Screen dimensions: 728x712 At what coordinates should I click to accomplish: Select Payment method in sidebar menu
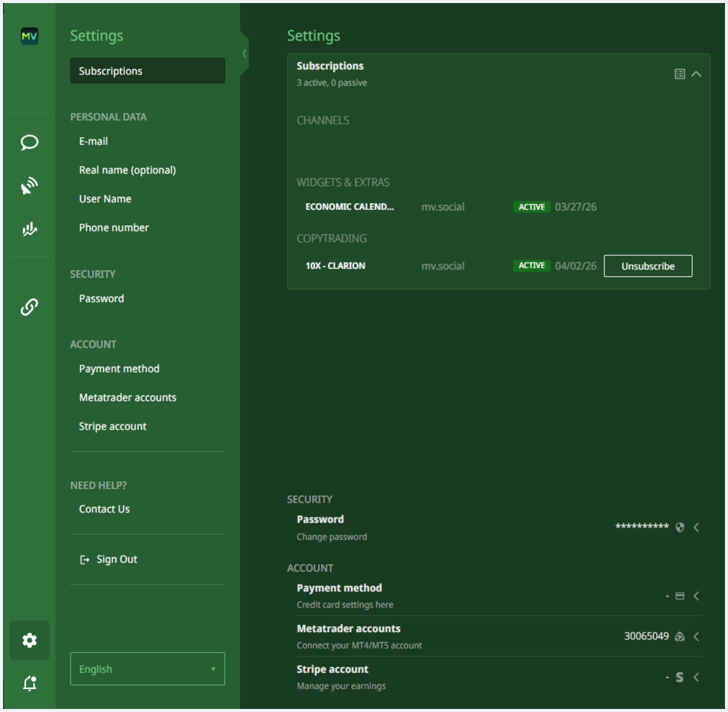(119, 369)
